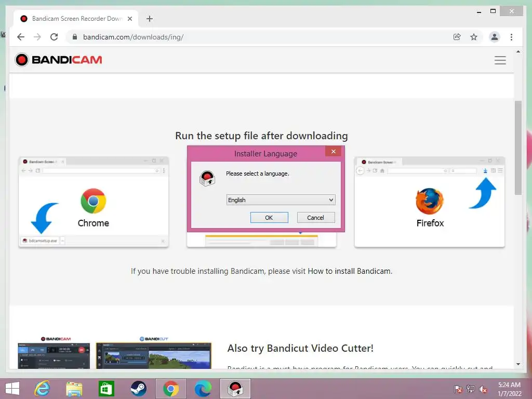Select the Bandicam Screen Recorder tab
Screen dimensions: 532x399
pos(76,19)
